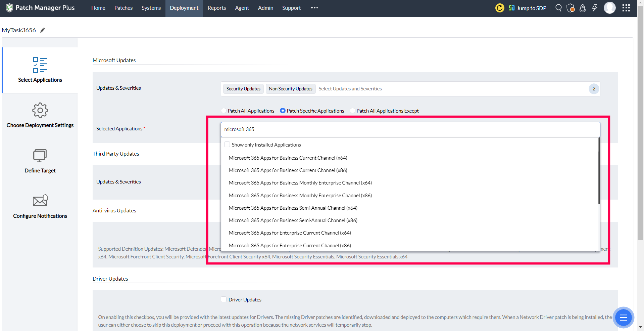The height and width of the screenshot is (331, 644).
Task: Open the Admin menu
Action: click(x=265, y=8)
